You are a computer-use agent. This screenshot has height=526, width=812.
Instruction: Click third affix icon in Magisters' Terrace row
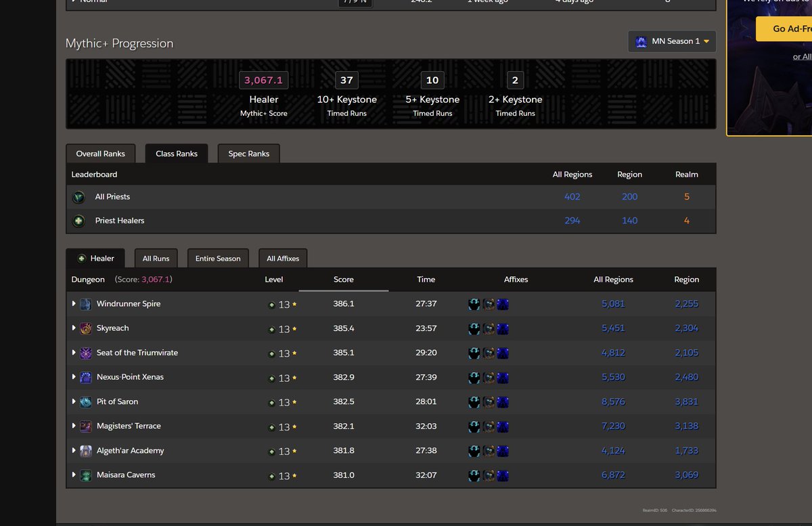(x=503, y=426)
